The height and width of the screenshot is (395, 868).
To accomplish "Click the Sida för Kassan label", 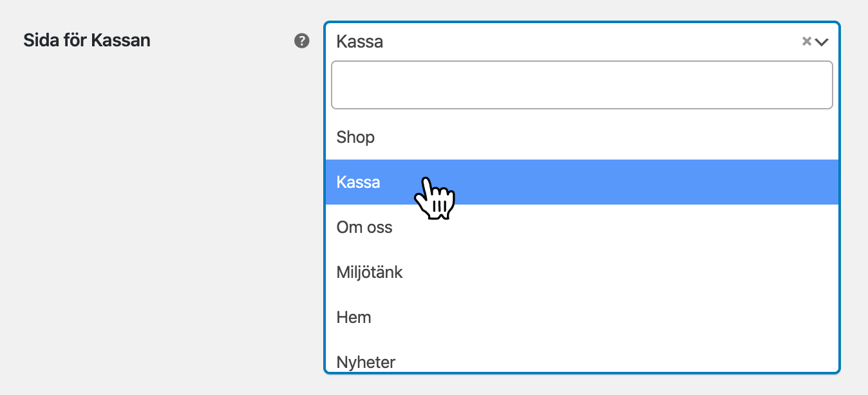I will click(x=87, y=41).
